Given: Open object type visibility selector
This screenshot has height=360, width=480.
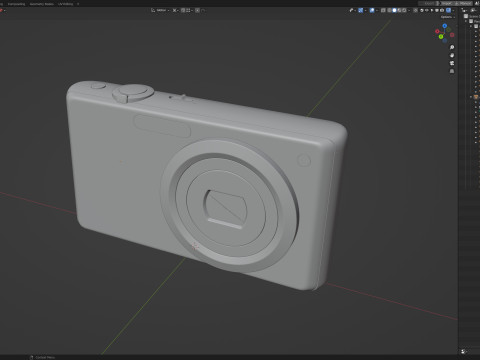Looking at the screenshot, I should coord(352,10).
